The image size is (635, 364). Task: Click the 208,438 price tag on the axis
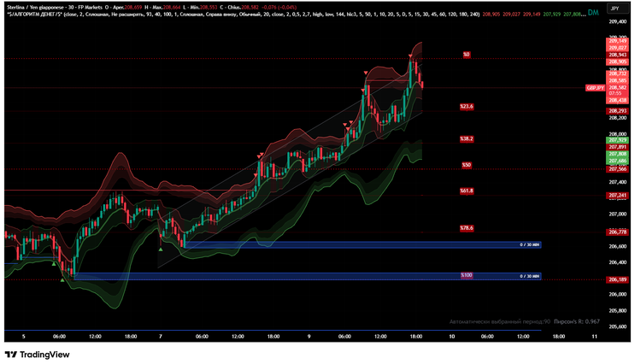point(617,101)
